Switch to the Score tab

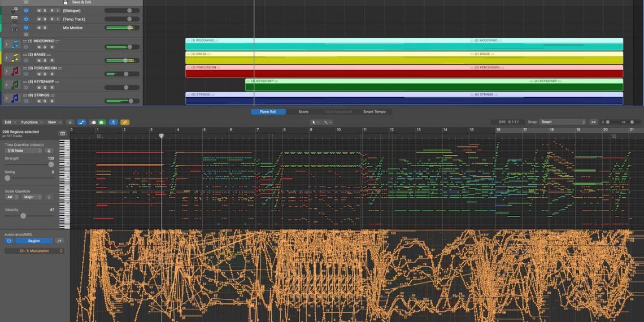tap(303, 112)
